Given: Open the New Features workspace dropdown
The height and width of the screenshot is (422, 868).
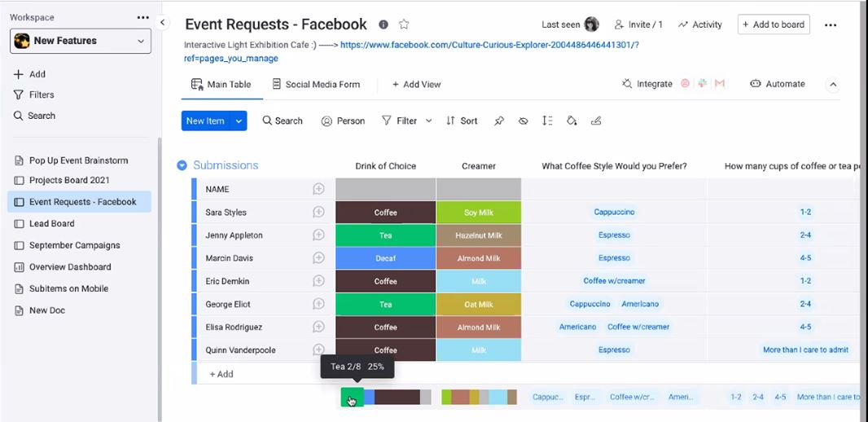Looking at the screenshot, I should tap(81, 41).
